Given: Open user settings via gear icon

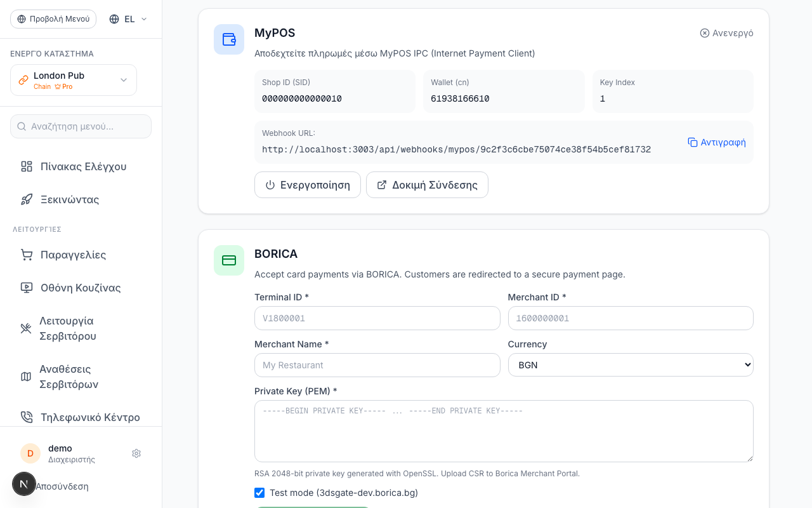Looking at the screenshot, I should [x=136, y=453].
